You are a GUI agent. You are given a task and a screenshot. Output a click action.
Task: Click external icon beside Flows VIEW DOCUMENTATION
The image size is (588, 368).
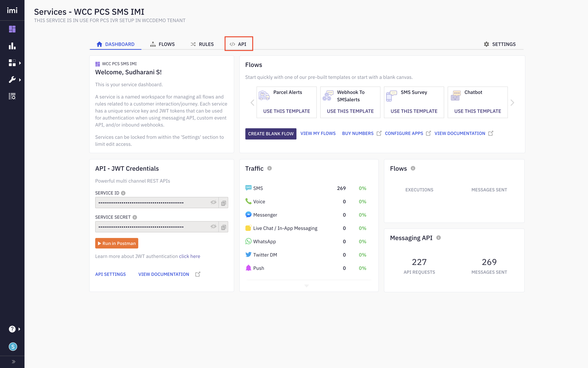(x=491, y=133)
